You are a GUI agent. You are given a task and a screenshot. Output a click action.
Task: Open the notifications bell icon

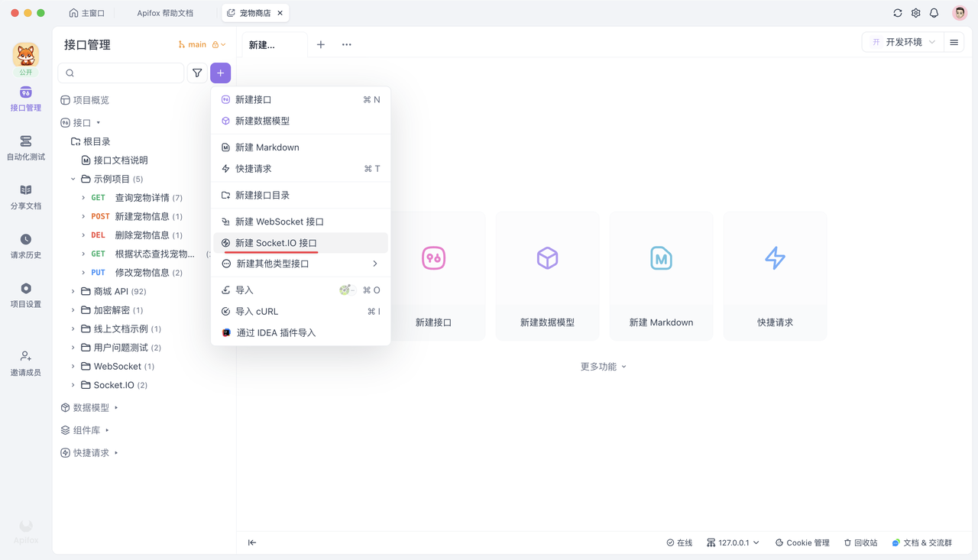pos(934,12)
